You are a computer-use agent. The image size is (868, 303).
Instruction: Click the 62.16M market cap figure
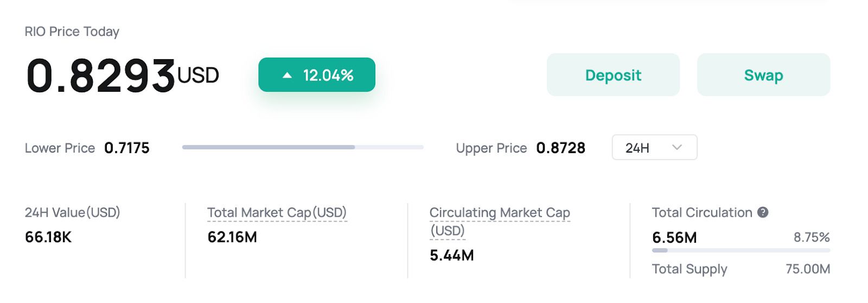(232, 237)
